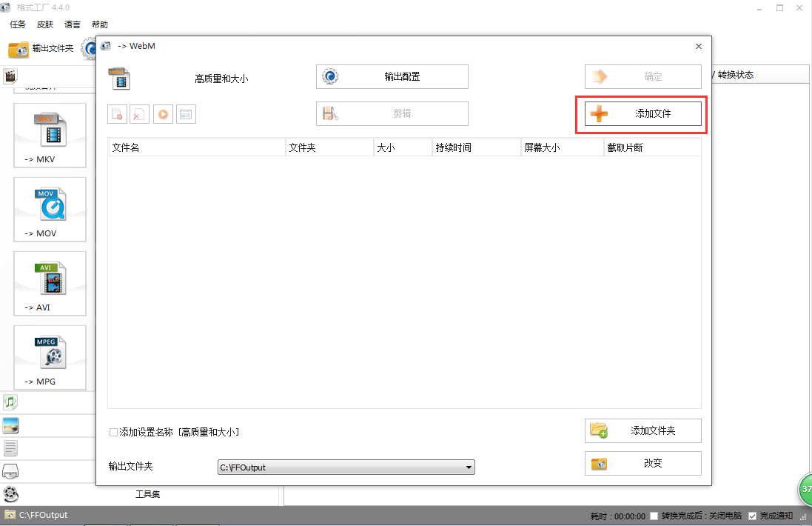Open the 任务 menu

click(x=17, y=24)
